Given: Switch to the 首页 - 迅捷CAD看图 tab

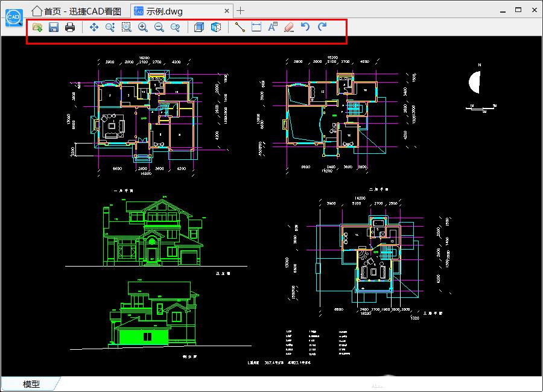Looking at the screenshot, I should coord(77,11).
